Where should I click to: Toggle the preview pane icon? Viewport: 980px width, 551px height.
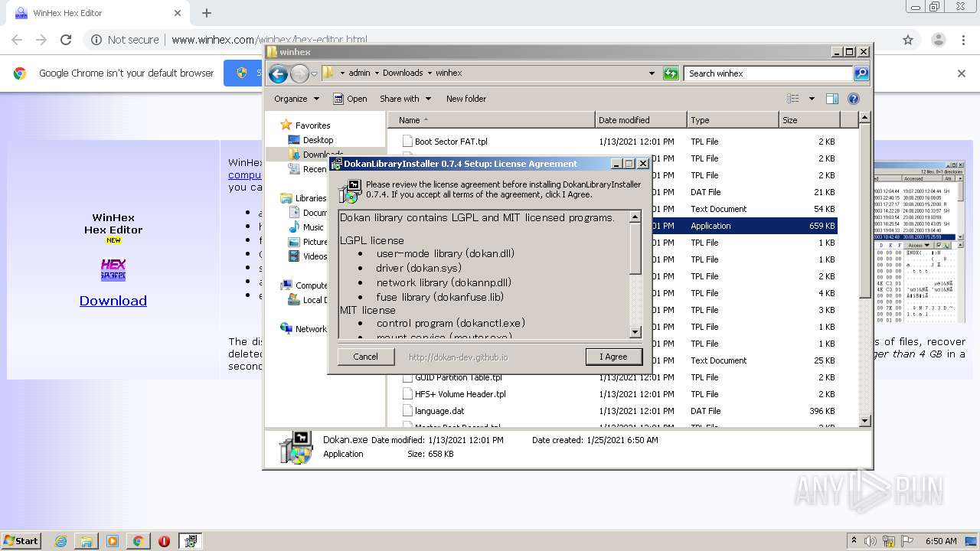pyautogui.click(x=832, y=99)
